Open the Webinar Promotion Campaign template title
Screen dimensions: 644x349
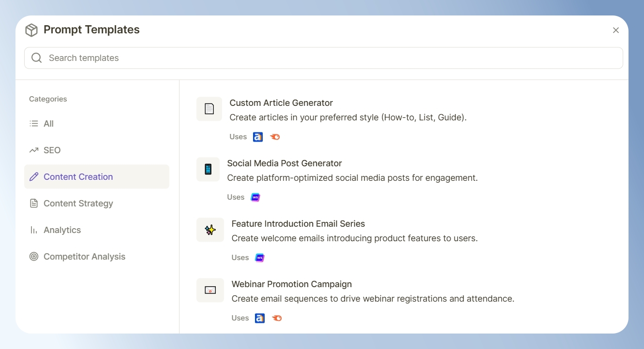[x=292, y=284]
